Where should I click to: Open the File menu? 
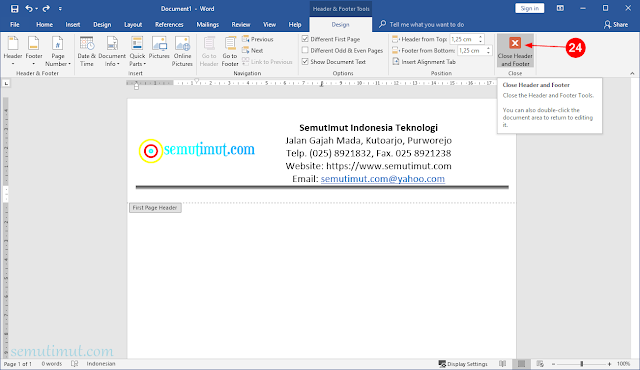point(15,24)
